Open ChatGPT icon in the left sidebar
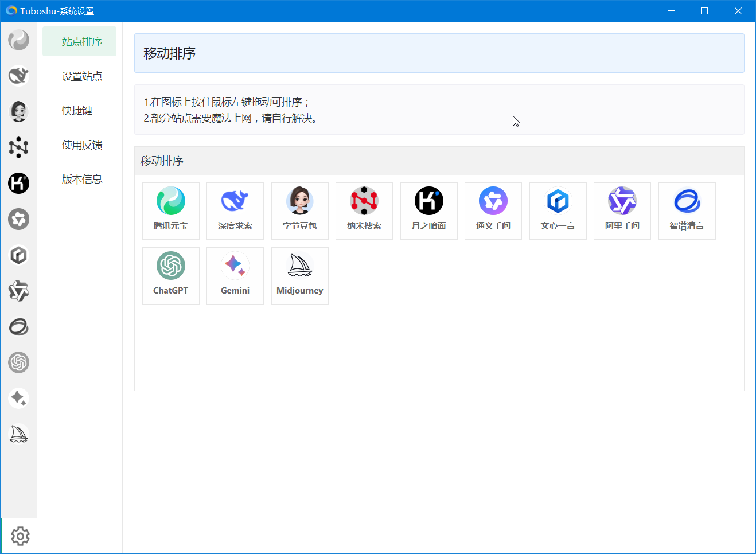 tap(18, 362)
